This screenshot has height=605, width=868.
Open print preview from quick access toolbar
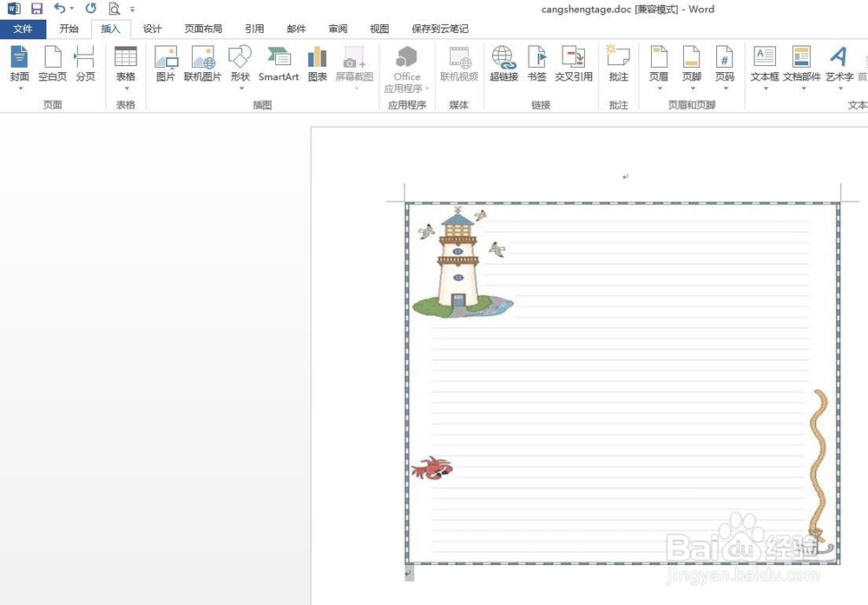click(114, 9)
